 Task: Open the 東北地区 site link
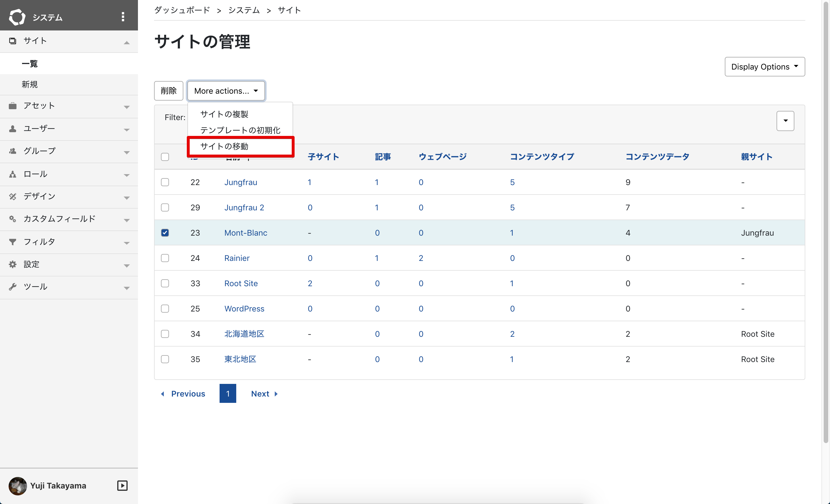coord(240,359)
